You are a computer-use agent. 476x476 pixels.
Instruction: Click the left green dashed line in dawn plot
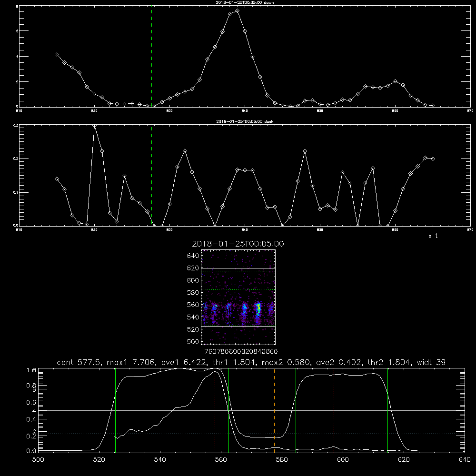151,57
